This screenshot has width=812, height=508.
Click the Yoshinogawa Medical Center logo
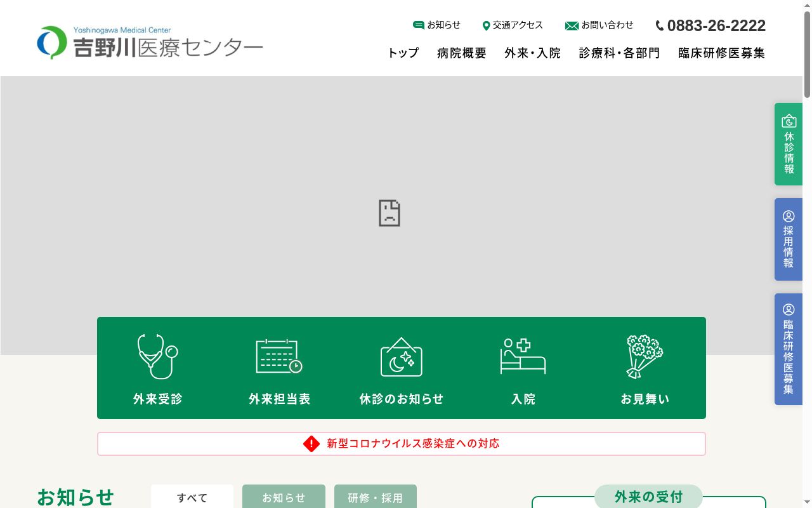click(x=150, y=43)
